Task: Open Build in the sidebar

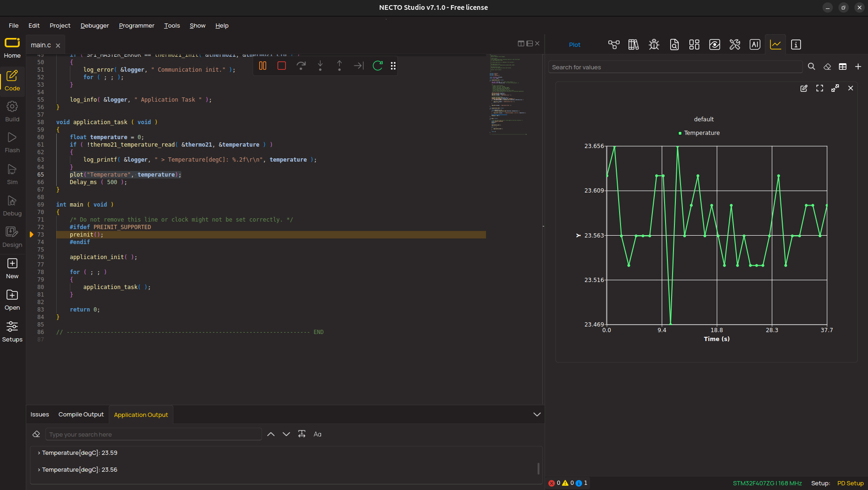Action: tap(12, 111)
